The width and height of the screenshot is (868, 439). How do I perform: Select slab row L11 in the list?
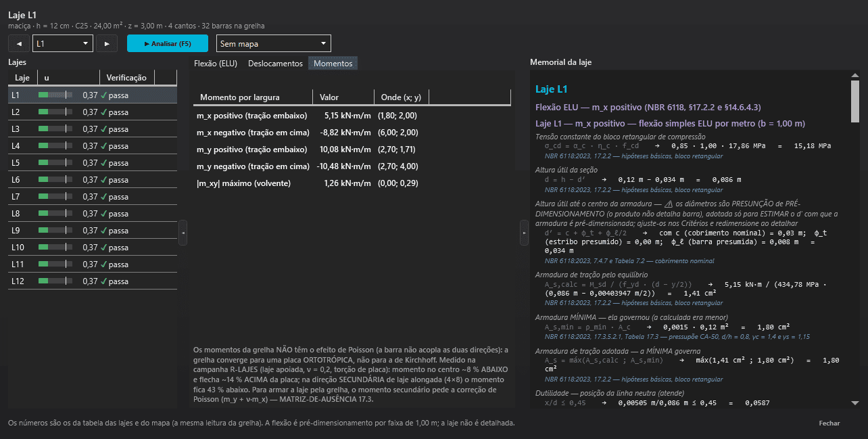(x=93, y=264)
